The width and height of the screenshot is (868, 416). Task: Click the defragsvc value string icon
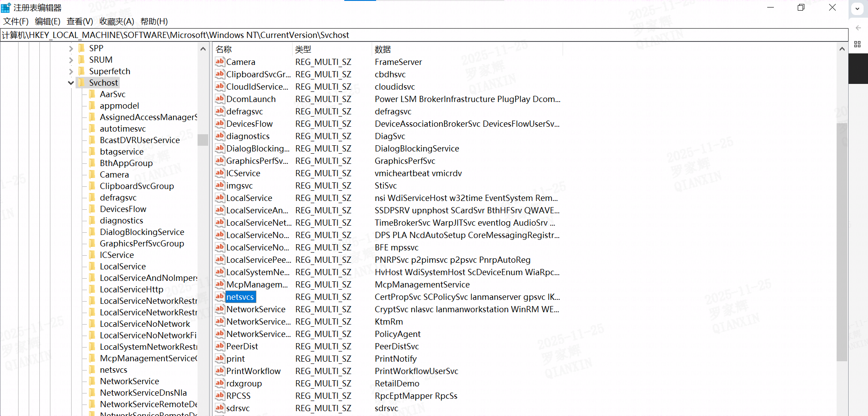[x=220, y=111]
